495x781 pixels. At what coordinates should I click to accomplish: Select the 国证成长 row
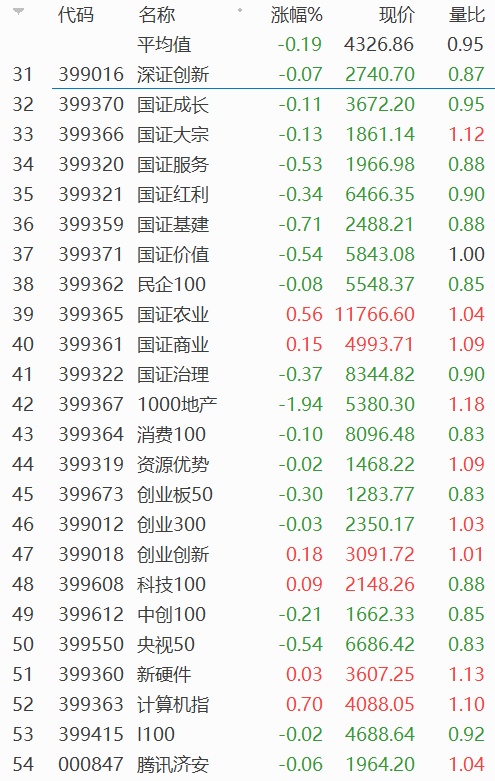pos(248,105)
